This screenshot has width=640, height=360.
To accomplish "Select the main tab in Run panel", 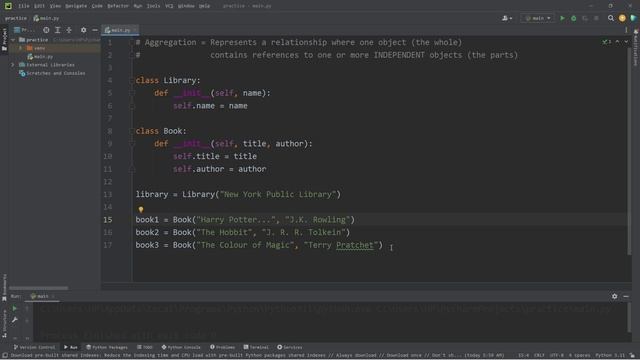I will click(42, 296).
